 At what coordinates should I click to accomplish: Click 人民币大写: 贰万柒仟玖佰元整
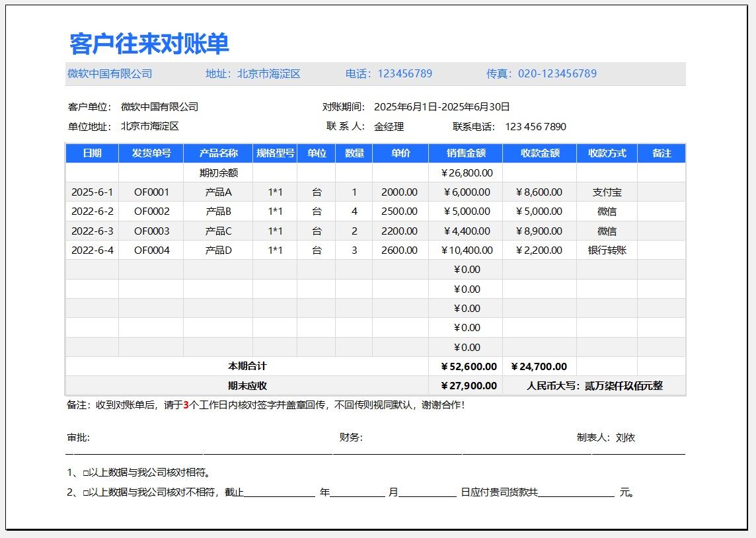[595, 386]
